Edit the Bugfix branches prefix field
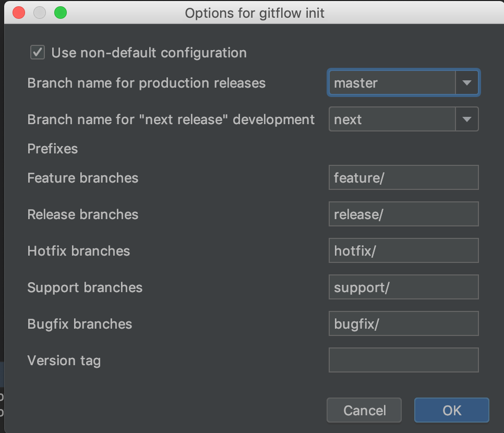Viewport: 504px width, 433px height. click(x=404, y=323)
